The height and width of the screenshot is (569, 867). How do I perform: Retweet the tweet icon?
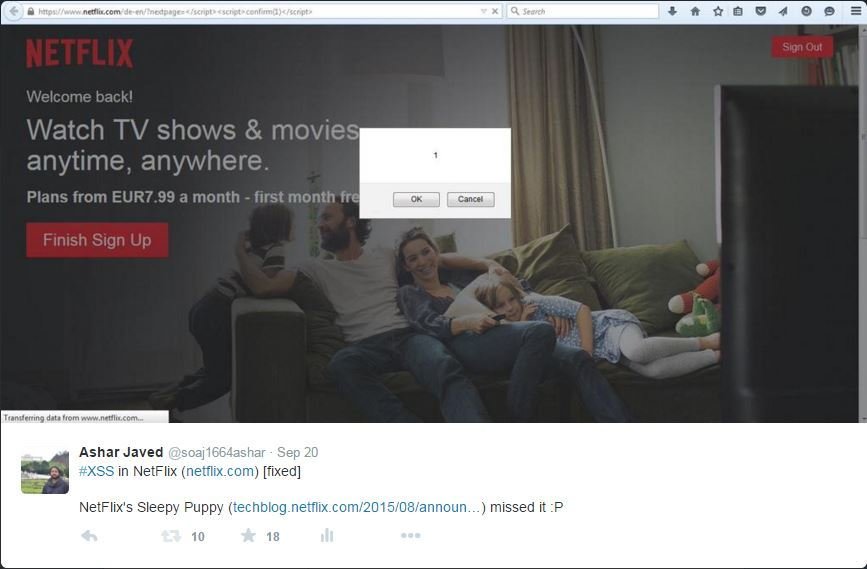pyautogui.click(x=171, y=536)
